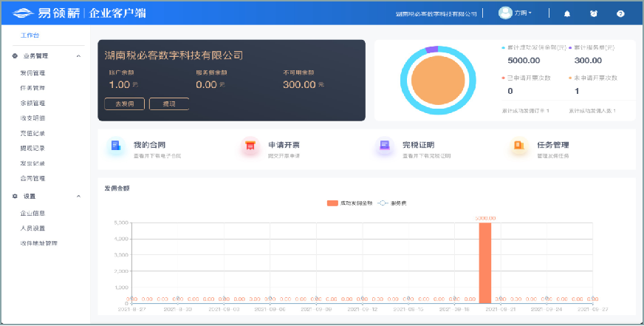This screenshot has width=644, height=326.
Task: Open 充值记录 in sidebar
Action: 32,134
